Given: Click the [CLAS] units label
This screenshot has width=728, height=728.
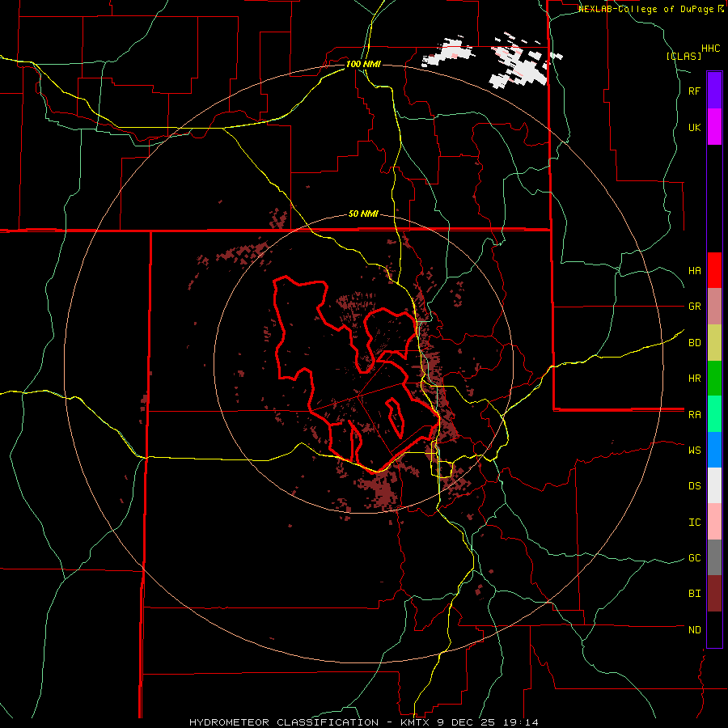Looking at the screenshot, I should [x=684, y=56].
